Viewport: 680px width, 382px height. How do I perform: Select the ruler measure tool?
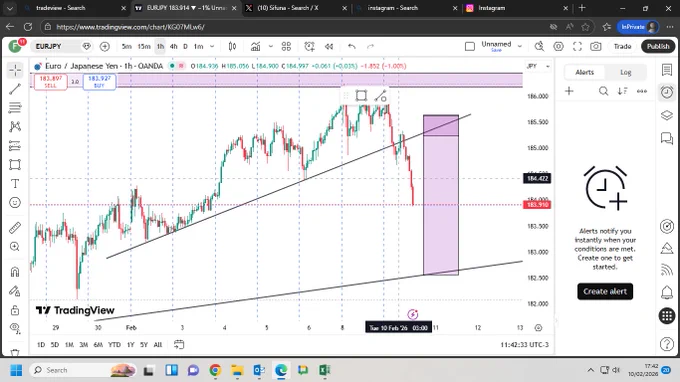(x=15, y=228)
